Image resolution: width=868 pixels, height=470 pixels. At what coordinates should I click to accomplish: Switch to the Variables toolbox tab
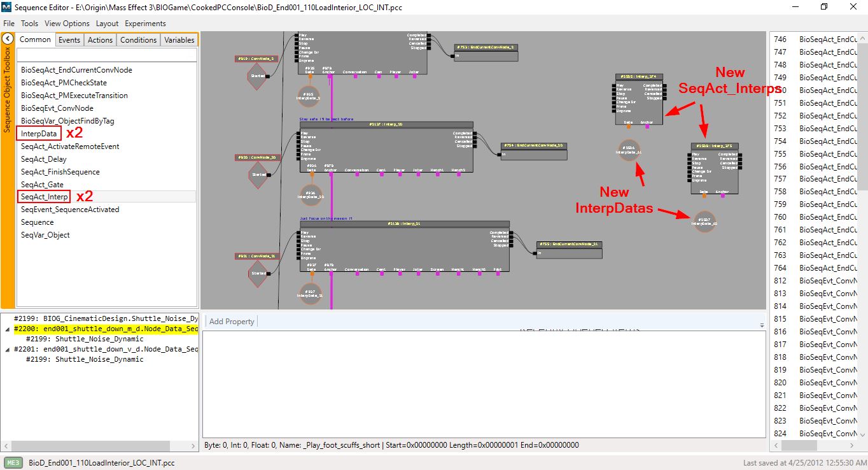coord(179,39)
